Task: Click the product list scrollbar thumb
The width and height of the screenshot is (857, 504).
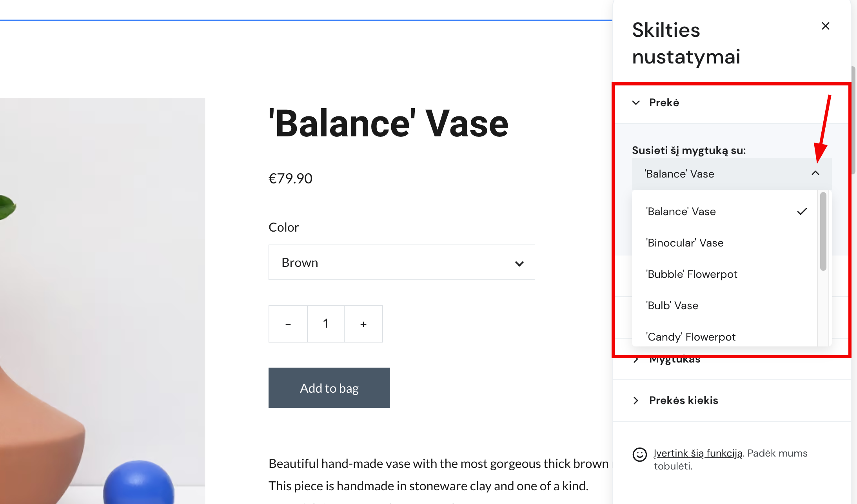Action: 823,231
